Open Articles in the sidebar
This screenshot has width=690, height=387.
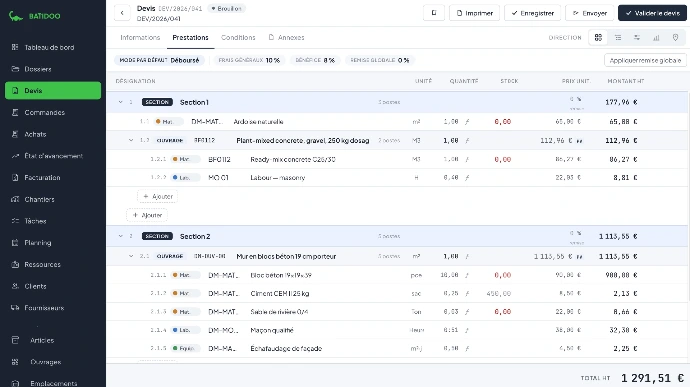(42, 340)
